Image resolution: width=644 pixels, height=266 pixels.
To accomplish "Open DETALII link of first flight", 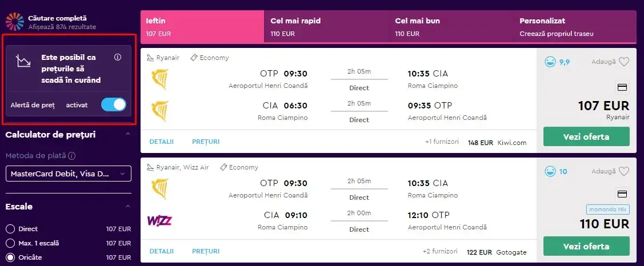I will point(161,142).
